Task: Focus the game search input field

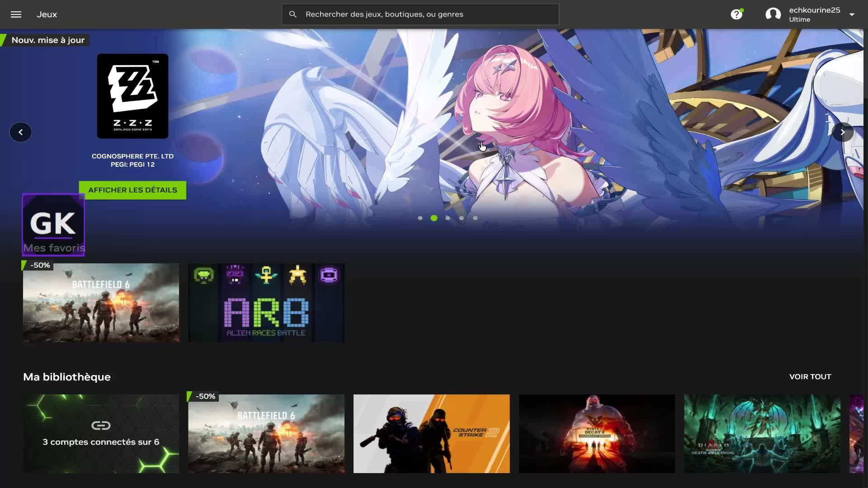Action: (420, 14)
